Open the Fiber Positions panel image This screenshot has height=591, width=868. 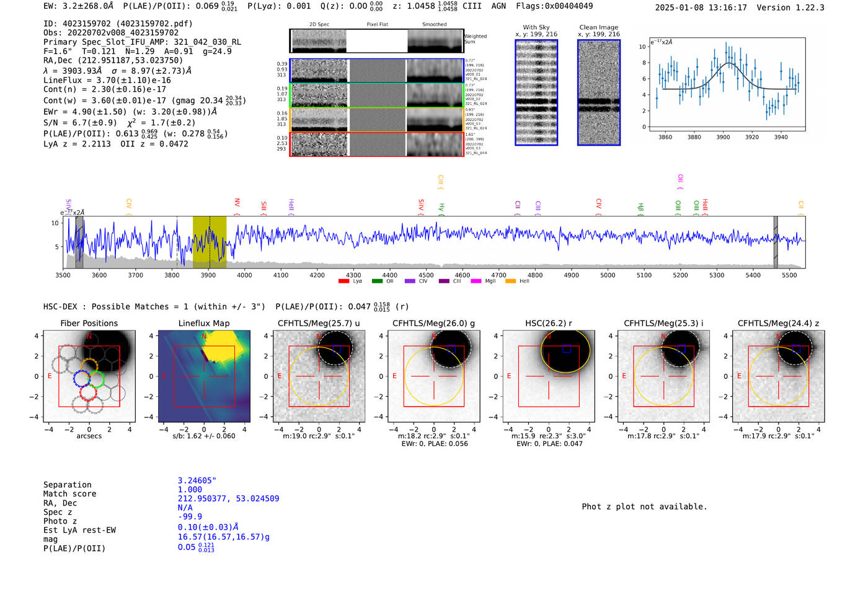[89, 376]
